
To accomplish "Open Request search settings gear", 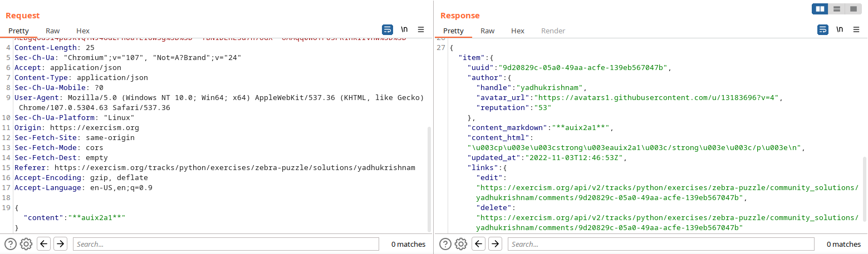I will tap(26, 244).
